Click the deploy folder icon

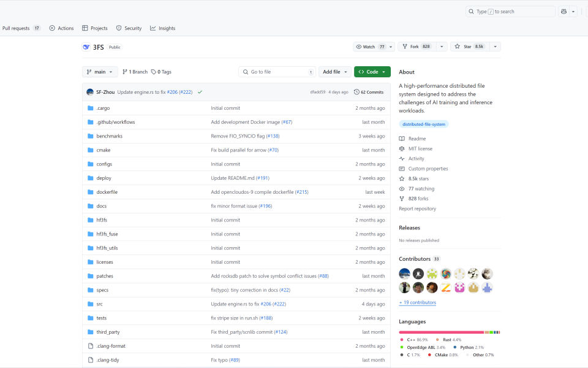tap(91, 178)
